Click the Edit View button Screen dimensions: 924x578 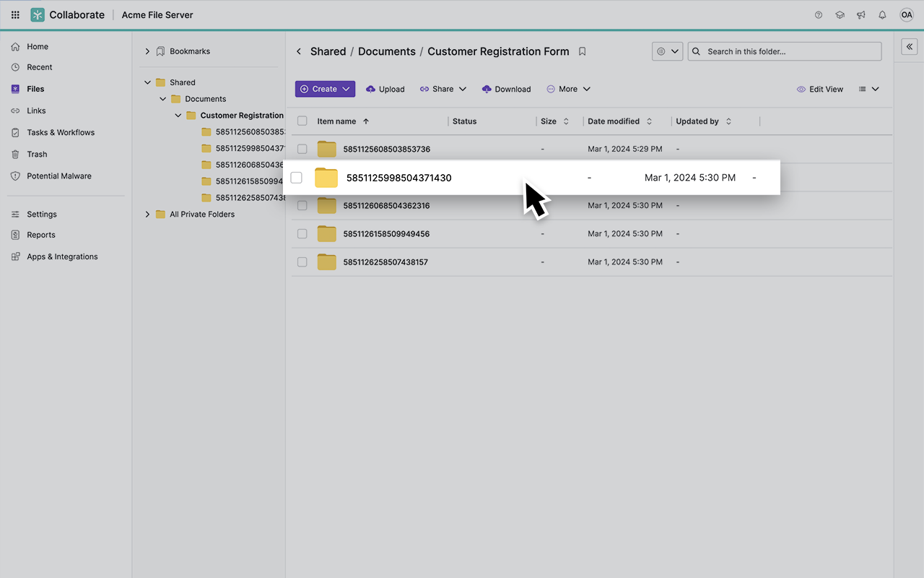[819, 89]
